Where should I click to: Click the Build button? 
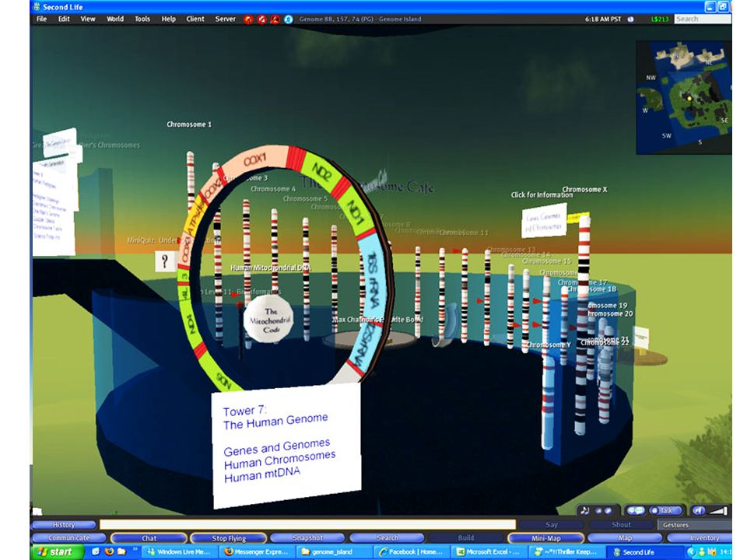click(x=466, y=538)
